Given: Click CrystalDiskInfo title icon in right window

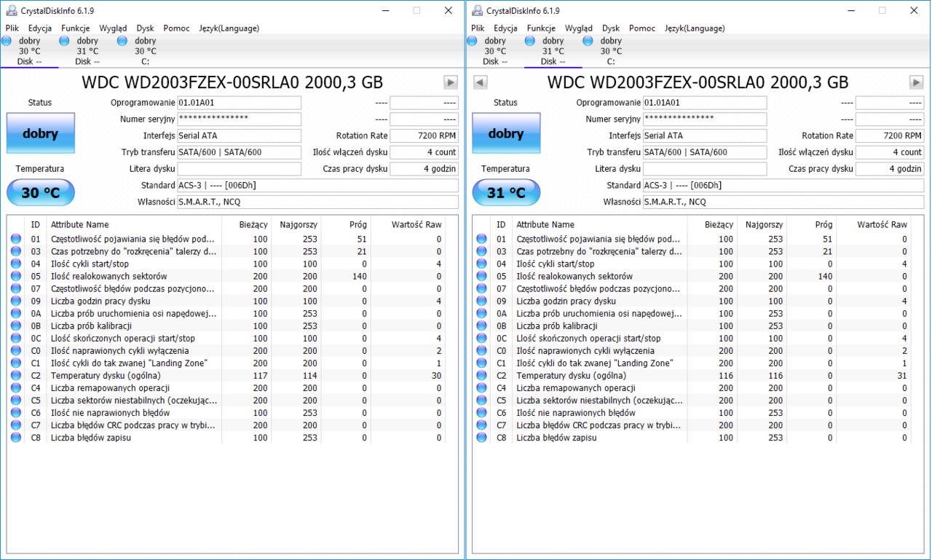Looking at the screenshot, I should pos(478,10).
